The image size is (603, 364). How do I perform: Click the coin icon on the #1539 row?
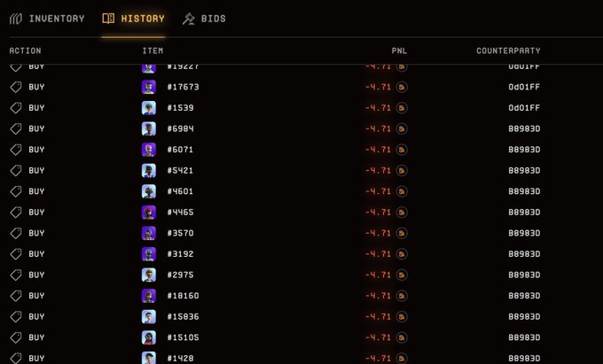click(402, 108)
